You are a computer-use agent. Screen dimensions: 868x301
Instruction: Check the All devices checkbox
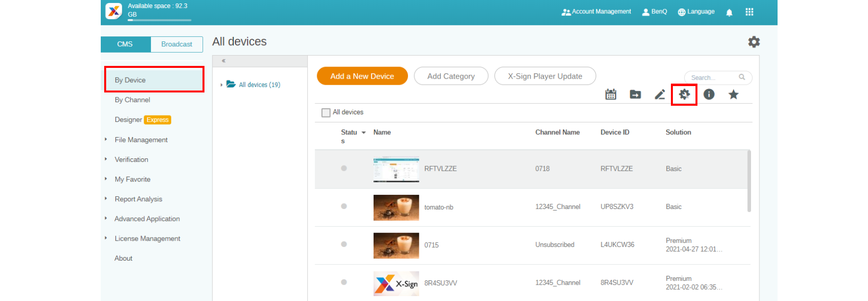point(326,113)
